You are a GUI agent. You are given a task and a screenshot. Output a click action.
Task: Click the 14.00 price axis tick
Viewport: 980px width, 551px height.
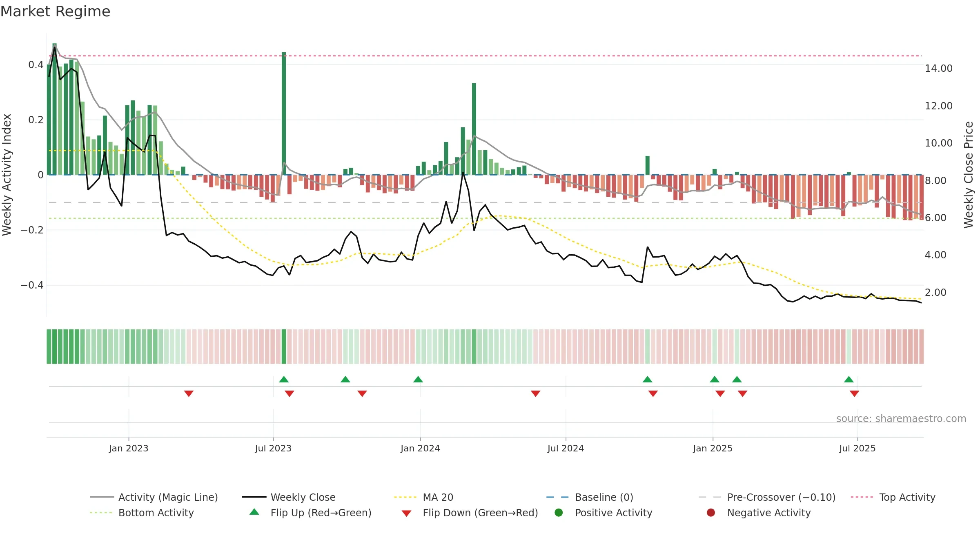(x=939, y=68)
